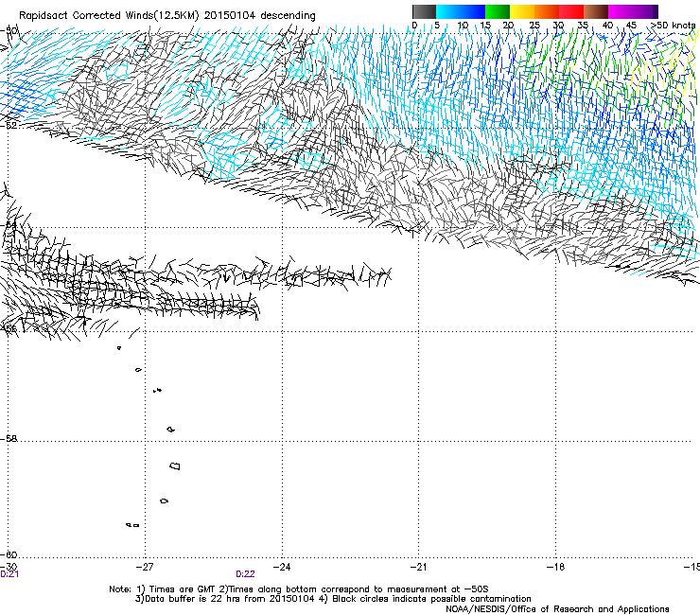Click the orange 25-30 knots legend swatch
The image size is (700, 615).
(x=547, y=11)
